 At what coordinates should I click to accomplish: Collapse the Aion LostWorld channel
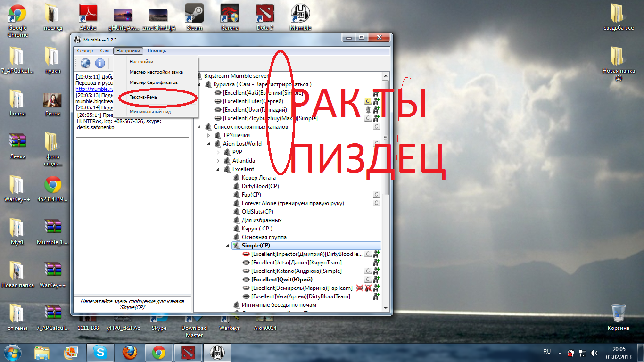(208, 144)
